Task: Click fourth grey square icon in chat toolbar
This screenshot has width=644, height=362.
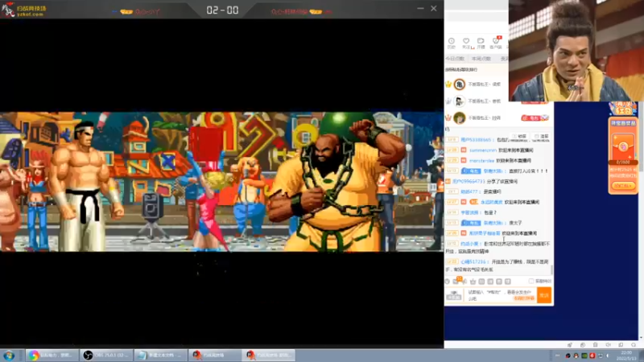Action: pos(508,282)
